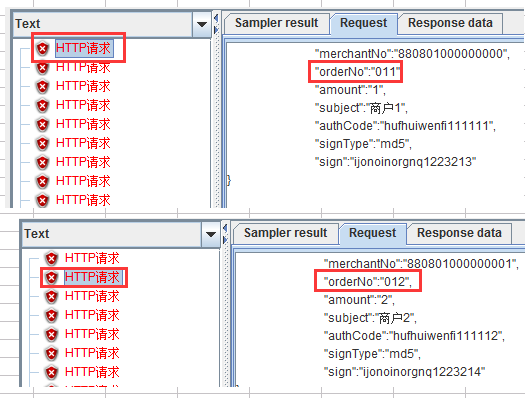Click error shield icon of highlighted upper HTTP请求
This screenshot has height=398, width=525.
(43, 49)
